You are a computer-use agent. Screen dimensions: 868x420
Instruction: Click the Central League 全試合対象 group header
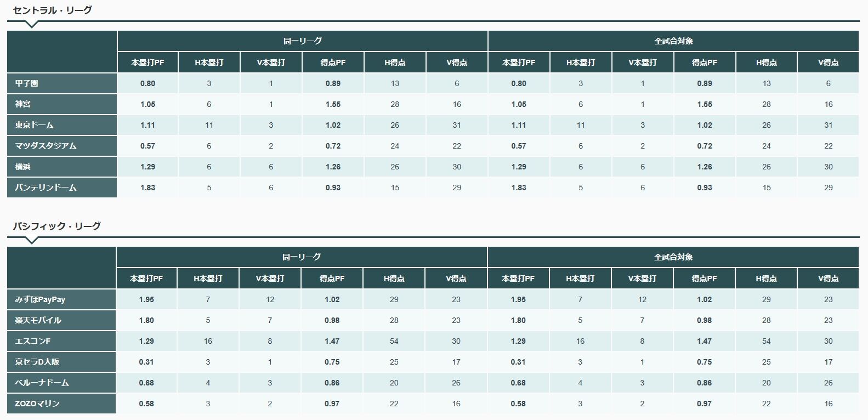click(x=673, y=41)
